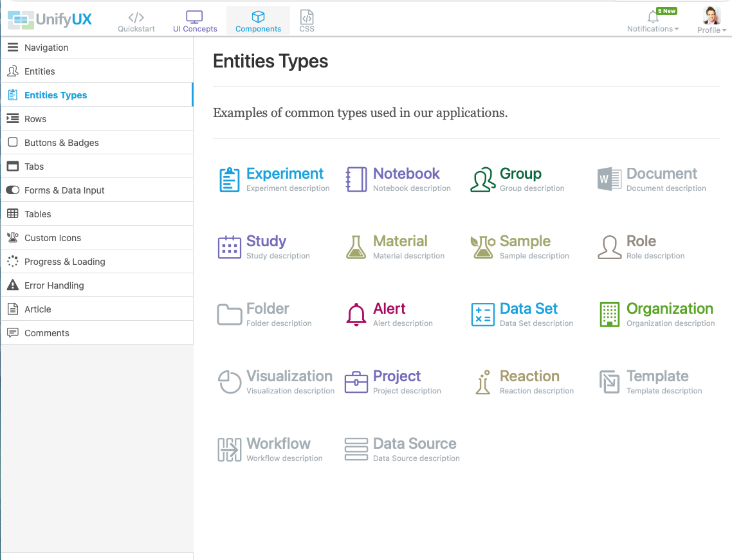Select Custom Icons in the sidebar
Image resolution: width=732 pixels, height=560 pixels.
tap(54, 237)
